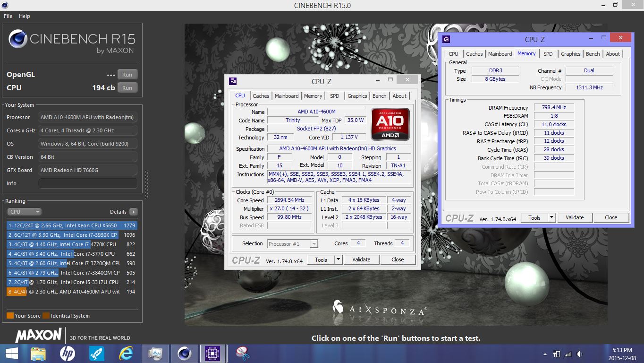Viewport: 644px width, 363px height.
Task: Open the File menu in Cinebench
Action: (8, 16)
